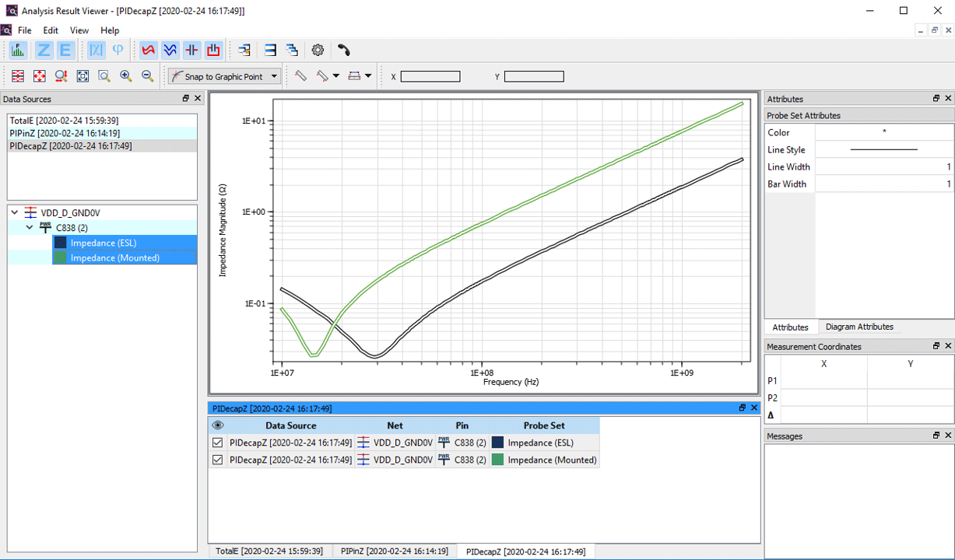
Task: Undock the Attributes panel
Action: pyautogui.click(x=936, y=99)
